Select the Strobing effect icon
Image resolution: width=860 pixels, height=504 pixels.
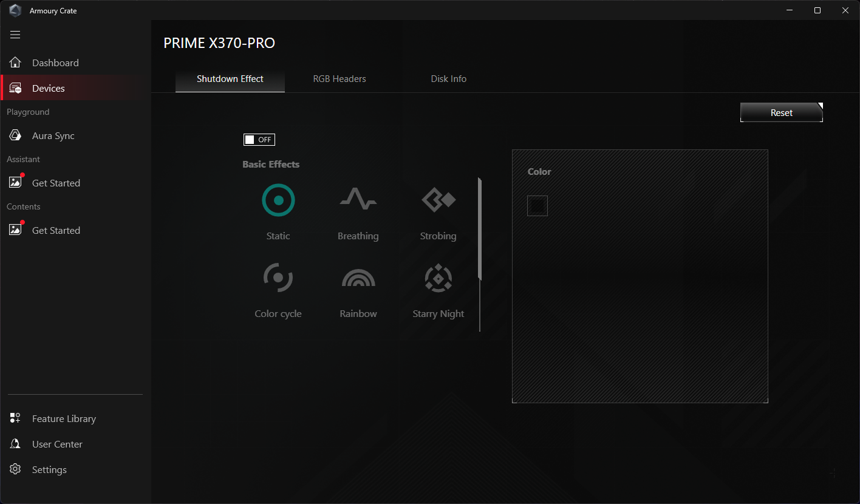pyautogui.click(x=438, y=199)
